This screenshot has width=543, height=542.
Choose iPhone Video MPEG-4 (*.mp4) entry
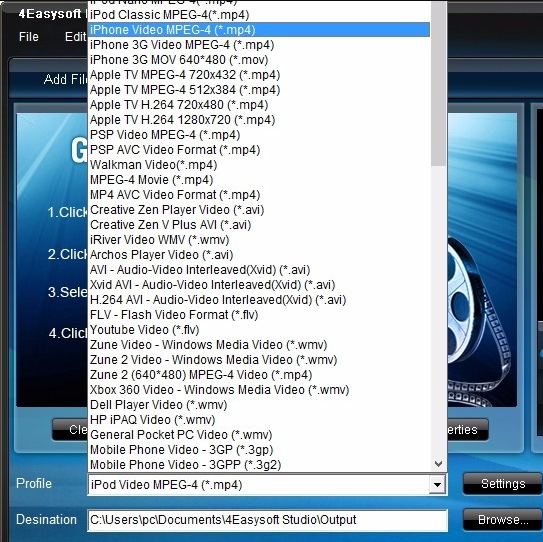point(259,30)
